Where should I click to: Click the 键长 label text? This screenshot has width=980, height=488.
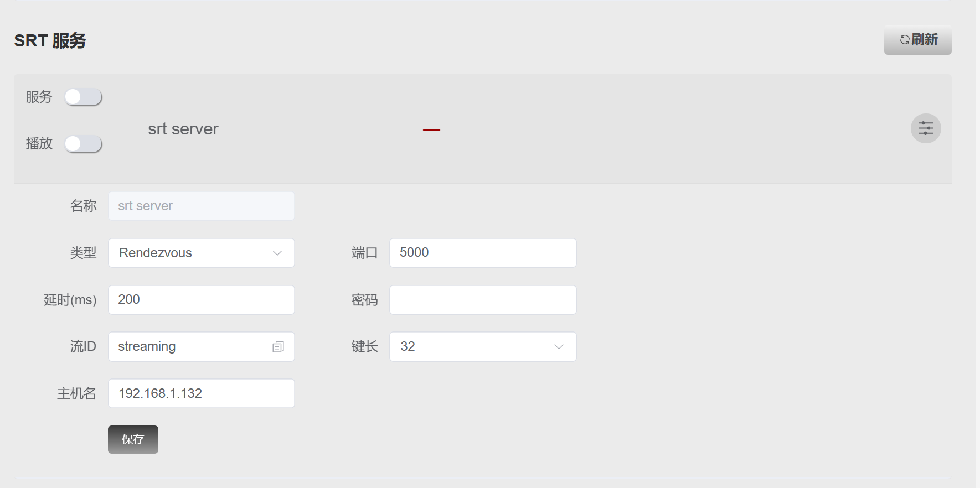364,346
